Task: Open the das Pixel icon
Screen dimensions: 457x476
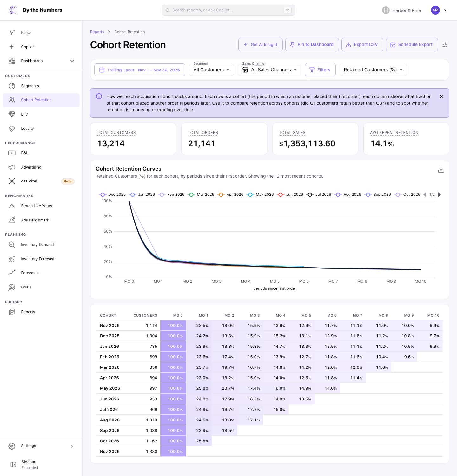Action: pos(12,181)
